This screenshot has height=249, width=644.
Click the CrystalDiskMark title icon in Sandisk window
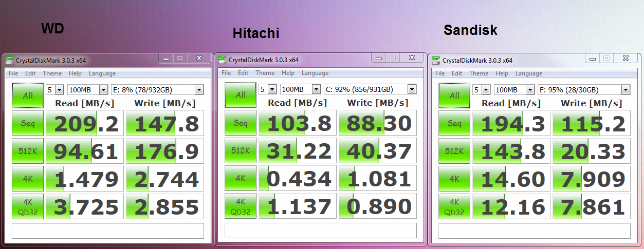(435, 60)
